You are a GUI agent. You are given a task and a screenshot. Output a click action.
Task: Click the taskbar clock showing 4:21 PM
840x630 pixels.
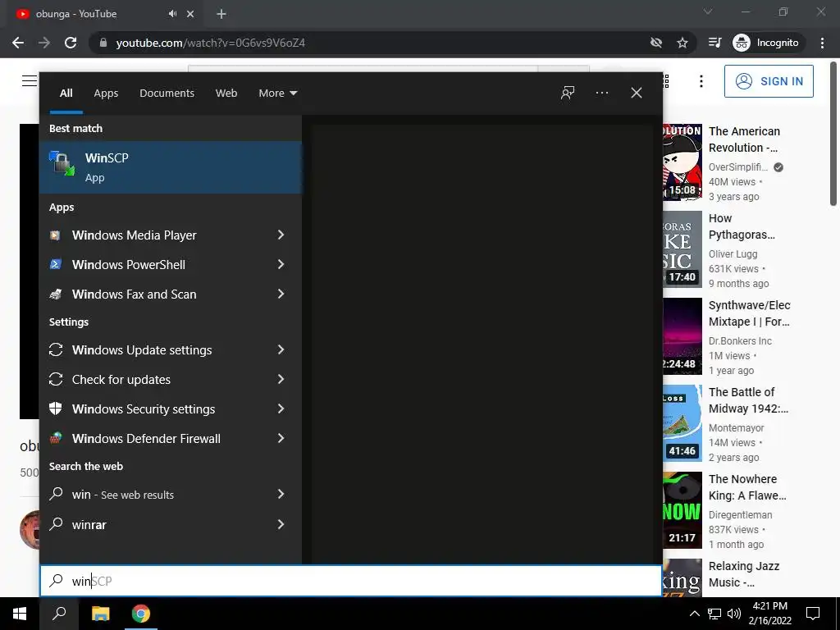click(x=769, y=614)
